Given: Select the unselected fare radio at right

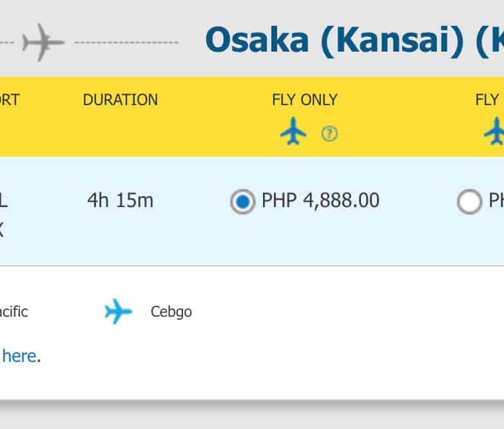Looking at the screenshot, I should 469,202.
